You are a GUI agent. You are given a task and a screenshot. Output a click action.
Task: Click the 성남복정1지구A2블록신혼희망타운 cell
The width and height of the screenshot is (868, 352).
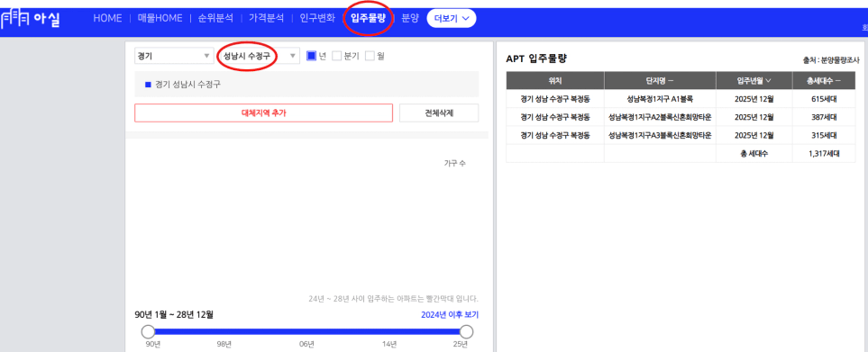click(660, 117)
